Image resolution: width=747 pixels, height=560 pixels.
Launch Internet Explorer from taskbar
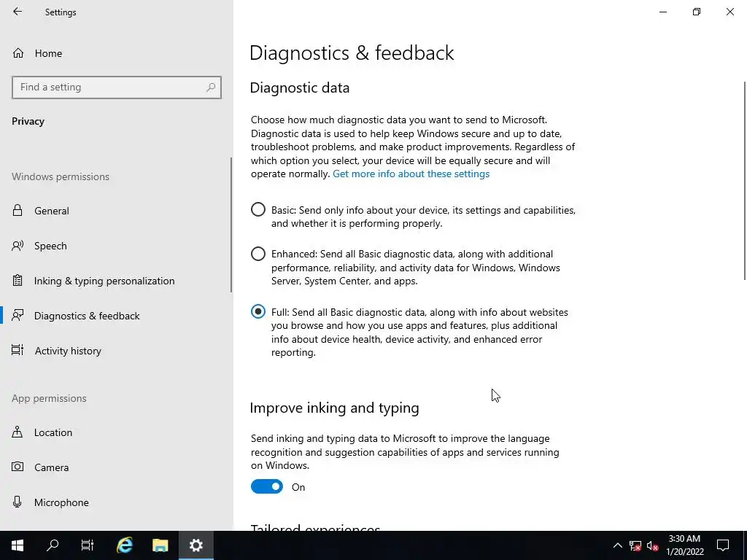click(125, 545)
